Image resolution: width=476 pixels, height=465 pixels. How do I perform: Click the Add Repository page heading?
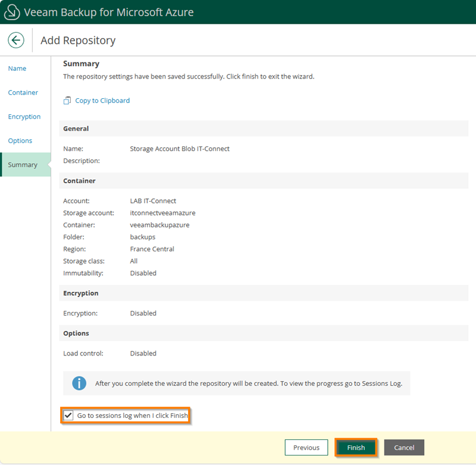click(78, 40)
